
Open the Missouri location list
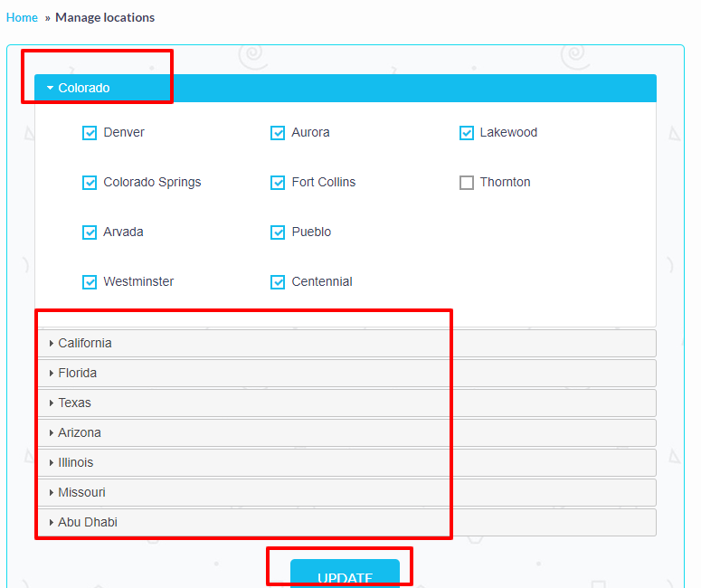coord(81,492)
